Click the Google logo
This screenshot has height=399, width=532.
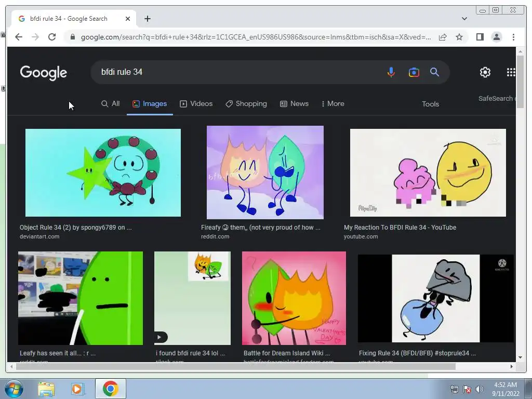pos(44,73)
